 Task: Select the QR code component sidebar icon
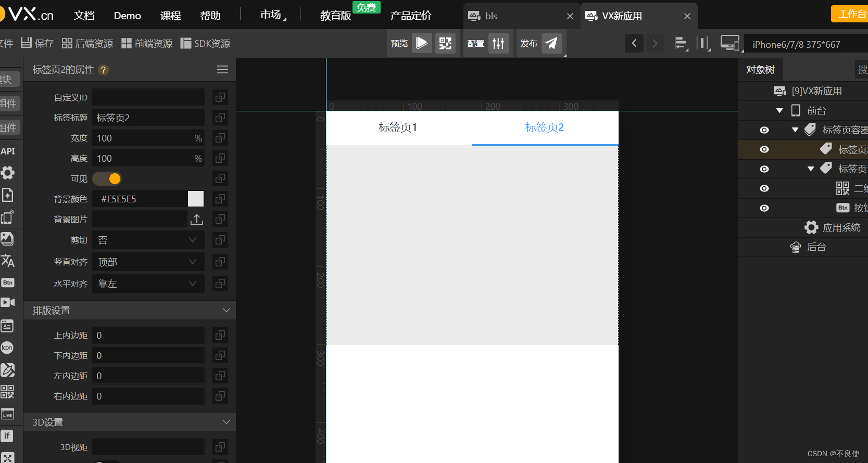[x=7, y=392]
